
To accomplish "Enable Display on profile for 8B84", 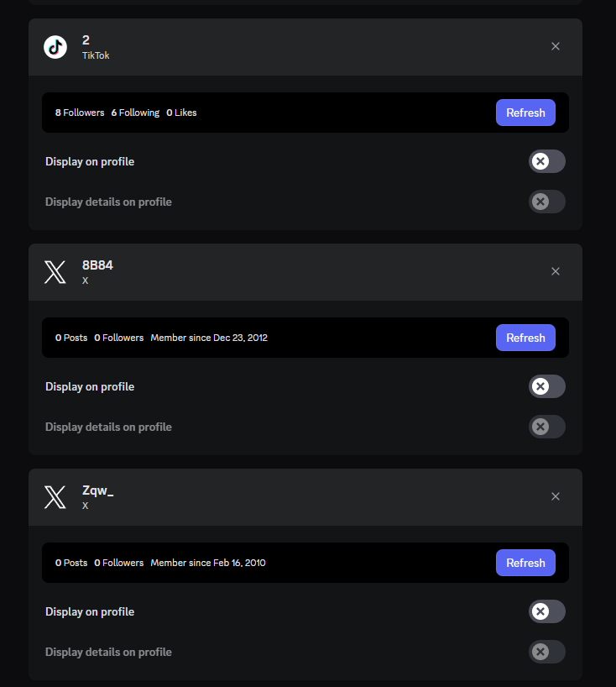I will [547, 386].
